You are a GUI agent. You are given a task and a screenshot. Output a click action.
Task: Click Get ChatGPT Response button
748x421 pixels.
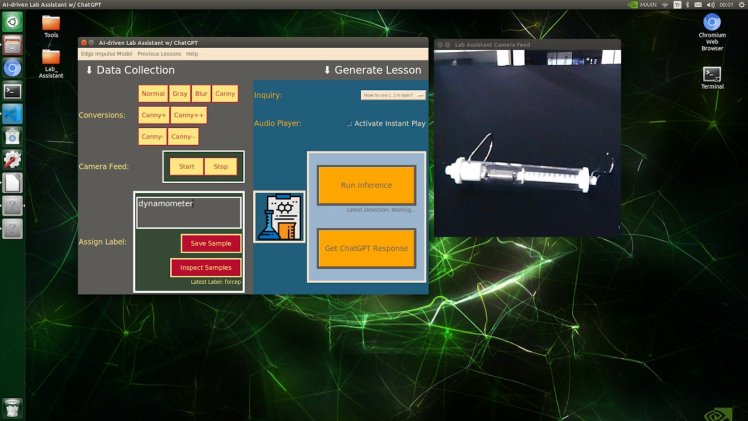366,248
